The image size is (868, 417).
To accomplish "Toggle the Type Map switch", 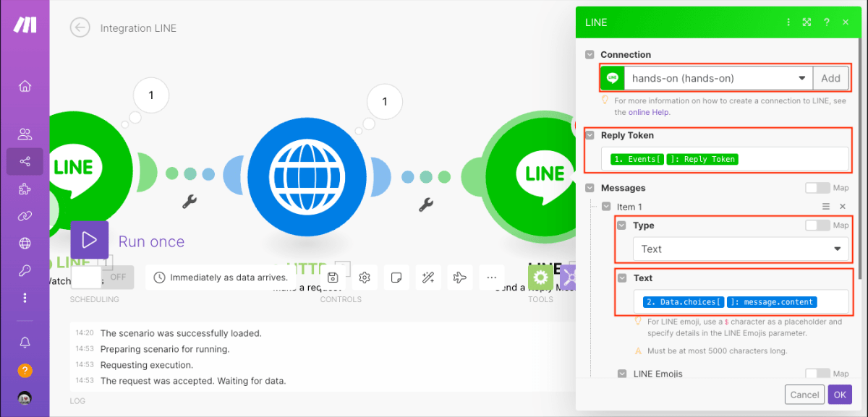I will [817, 225].
